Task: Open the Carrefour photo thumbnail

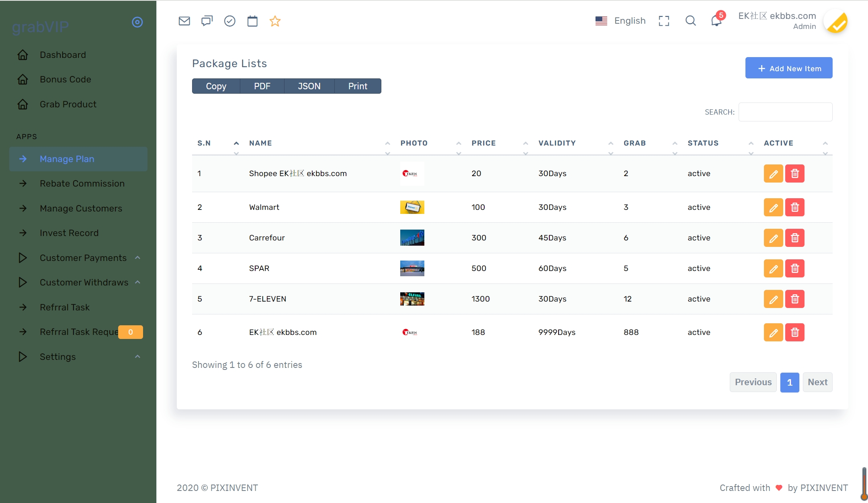Action: [x=412, y=238]
